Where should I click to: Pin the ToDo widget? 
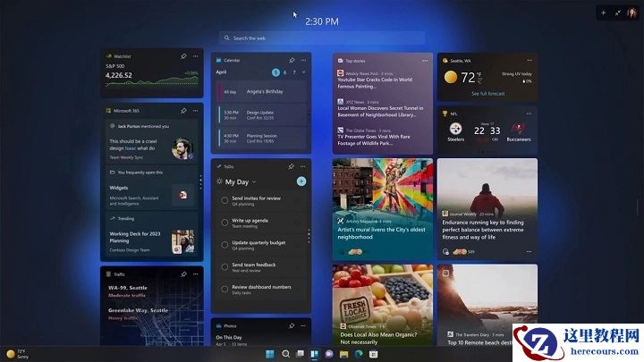291,166
